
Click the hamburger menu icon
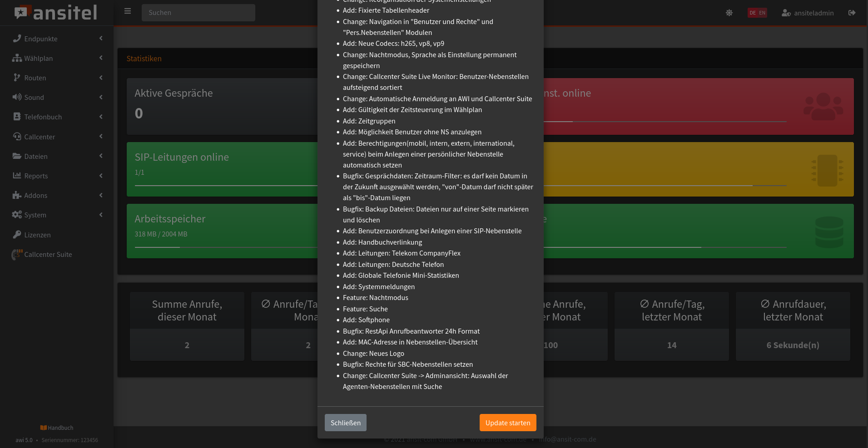[x=128, y=11]
